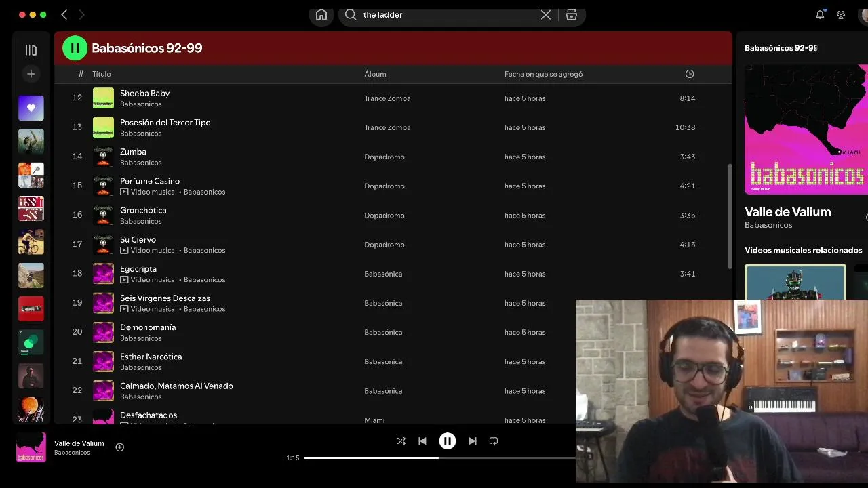This screenshot has width=868, height=488.
Task: Open Liked Songs in the sidebar
Action: (31, 108)
